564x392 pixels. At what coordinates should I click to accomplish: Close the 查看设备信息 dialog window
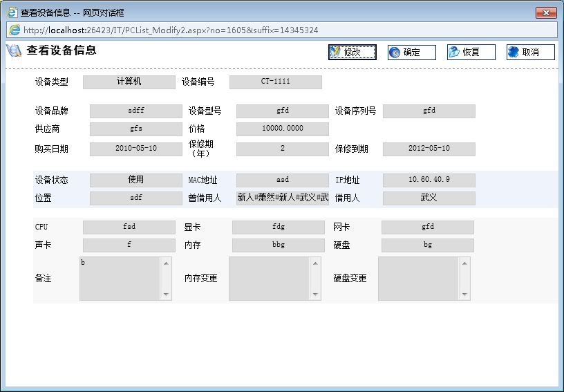pyautogui.click(x=546, y=12)
